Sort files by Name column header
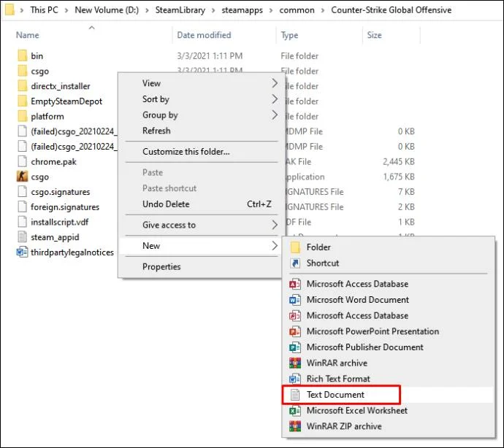This screenshot has height=448, width=504. [x=27, y=35]
